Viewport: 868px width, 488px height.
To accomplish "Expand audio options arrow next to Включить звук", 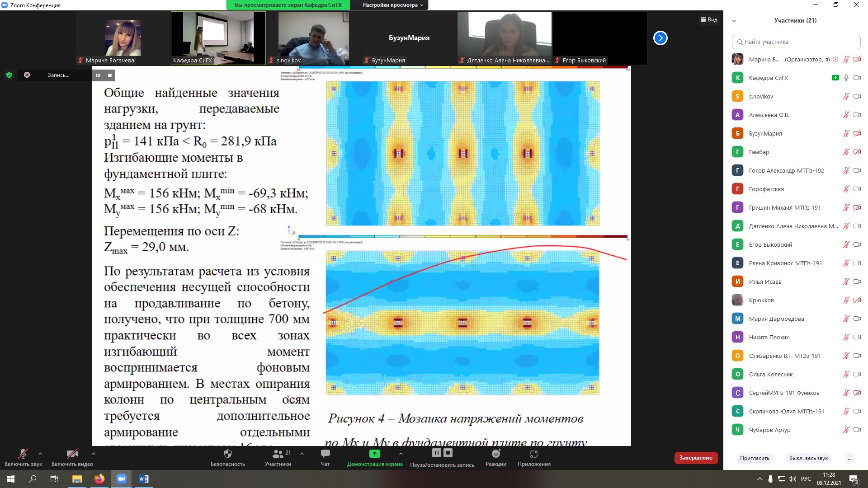I will [40, 454].
